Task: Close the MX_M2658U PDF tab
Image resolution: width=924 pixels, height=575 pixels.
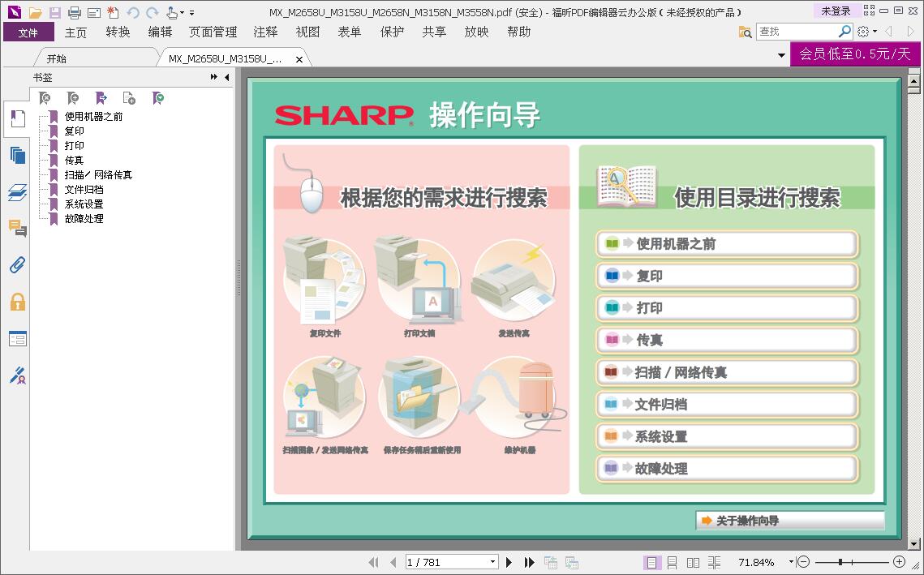Action: click(299, 59)
